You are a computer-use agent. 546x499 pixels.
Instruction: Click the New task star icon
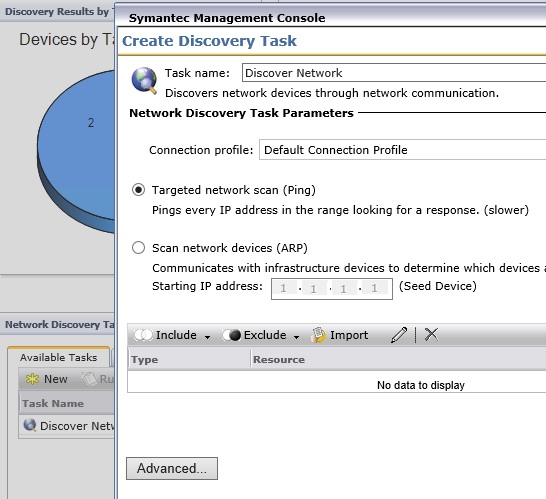32,379
